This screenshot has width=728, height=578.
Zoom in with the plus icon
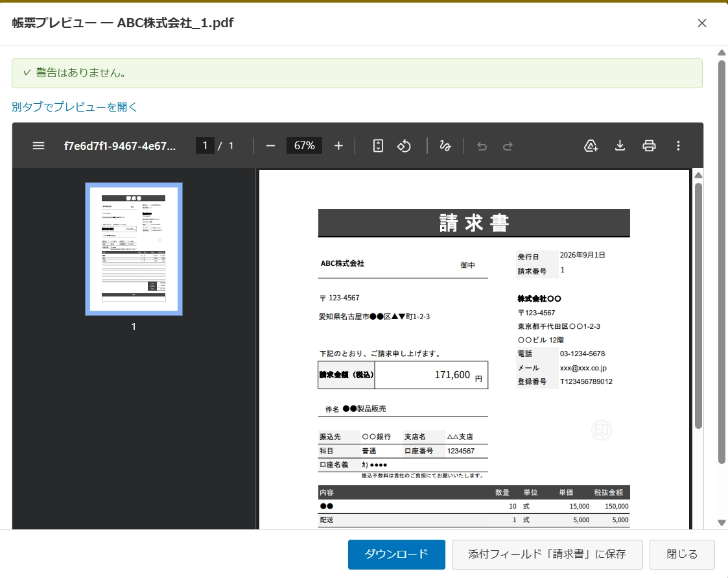338,146
